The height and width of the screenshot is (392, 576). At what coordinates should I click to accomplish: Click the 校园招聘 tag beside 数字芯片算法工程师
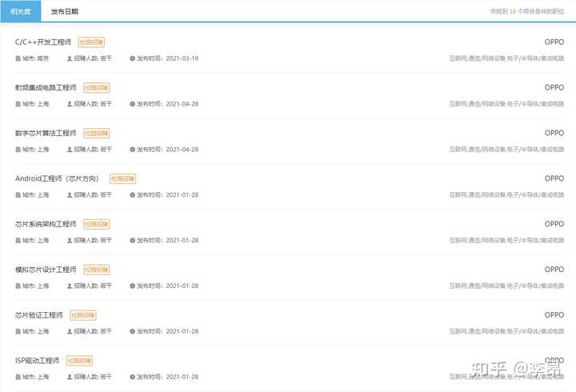pos(97,133)
